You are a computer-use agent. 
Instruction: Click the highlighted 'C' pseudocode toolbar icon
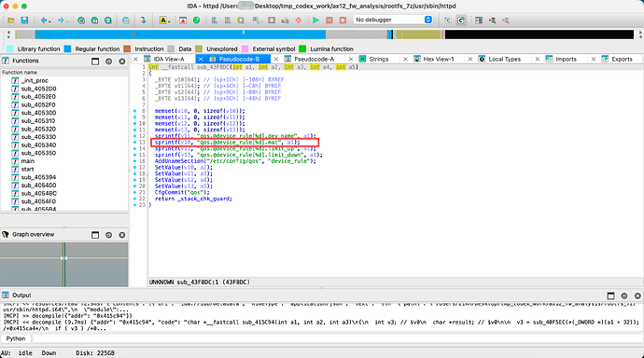pos(461,21)
